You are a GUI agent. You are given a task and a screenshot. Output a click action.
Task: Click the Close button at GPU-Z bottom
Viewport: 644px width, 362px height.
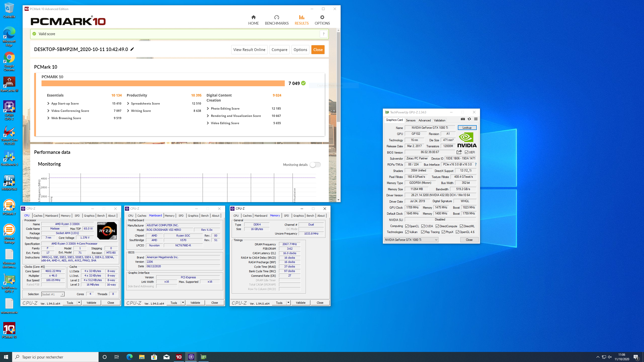point(469,240)
